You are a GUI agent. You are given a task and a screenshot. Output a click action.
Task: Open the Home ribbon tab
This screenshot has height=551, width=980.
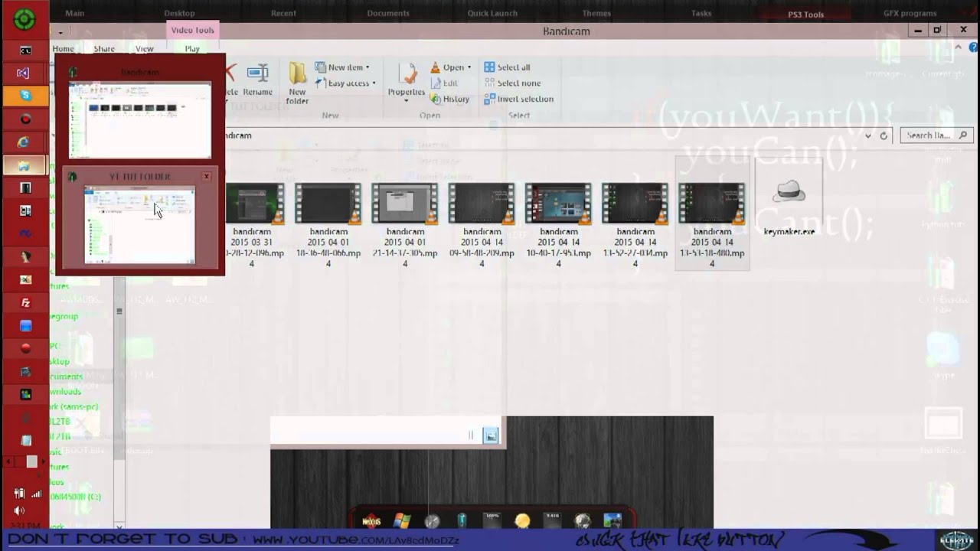pos(63,49)
